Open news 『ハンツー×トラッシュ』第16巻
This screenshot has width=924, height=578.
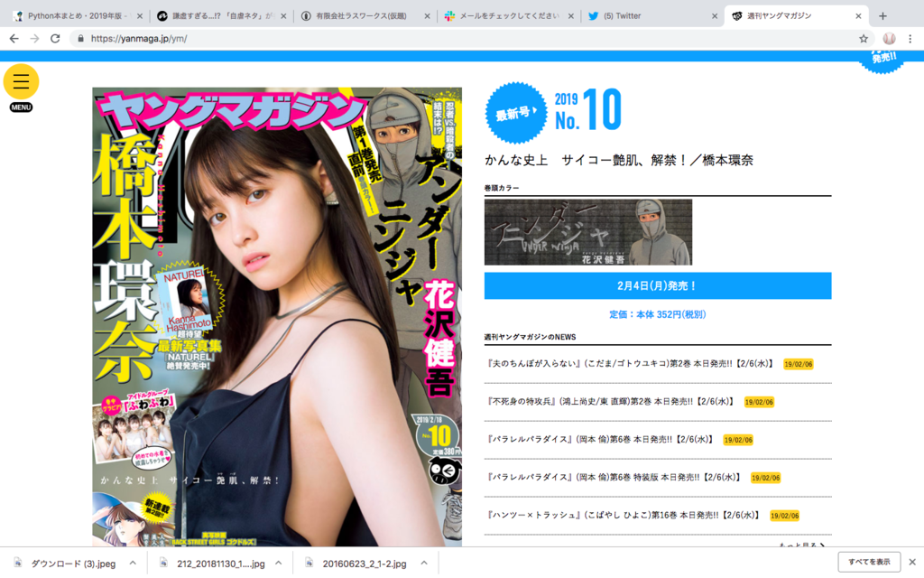624,515
